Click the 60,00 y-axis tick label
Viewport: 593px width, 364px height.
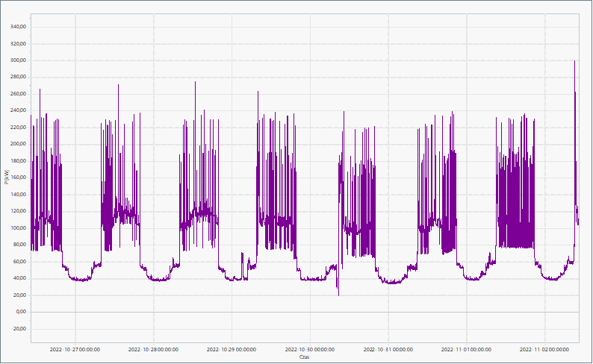(x=19, y=262)
